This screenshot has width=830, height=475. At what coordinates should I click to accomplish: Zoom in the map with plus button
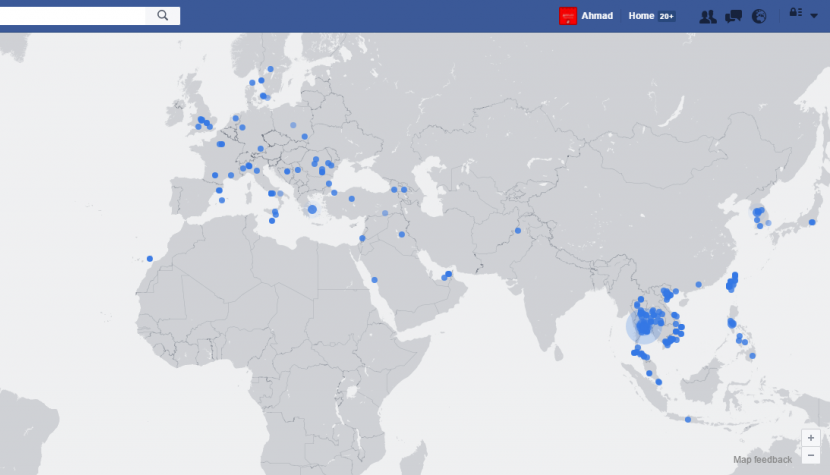(811, 438)
